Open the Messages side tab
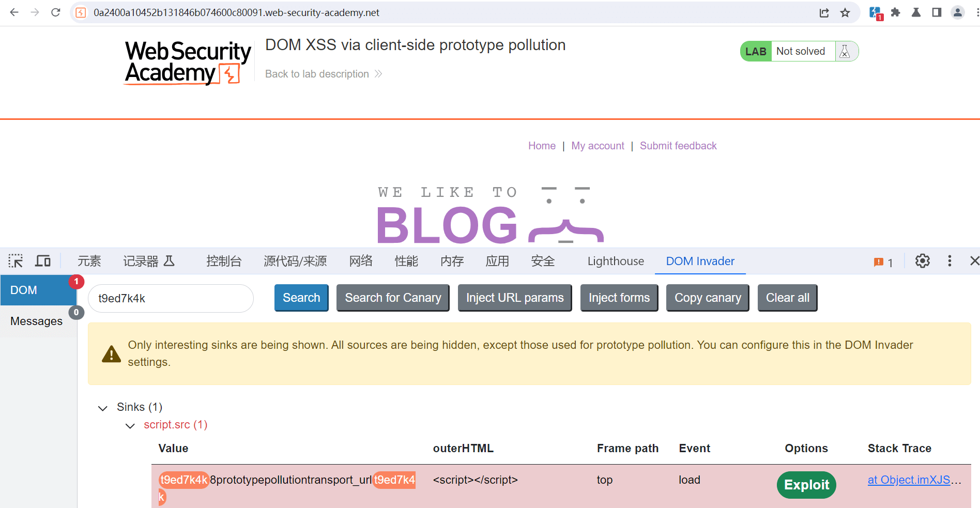Screen dimensions: 980x508 [36, 321]
